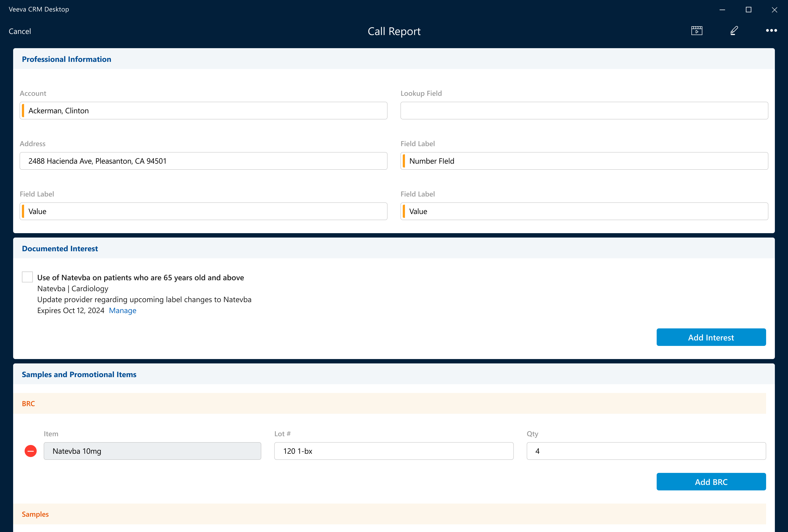
Task: Check the Natevba 65 years interest checkbox
Action: click(27, 277)
